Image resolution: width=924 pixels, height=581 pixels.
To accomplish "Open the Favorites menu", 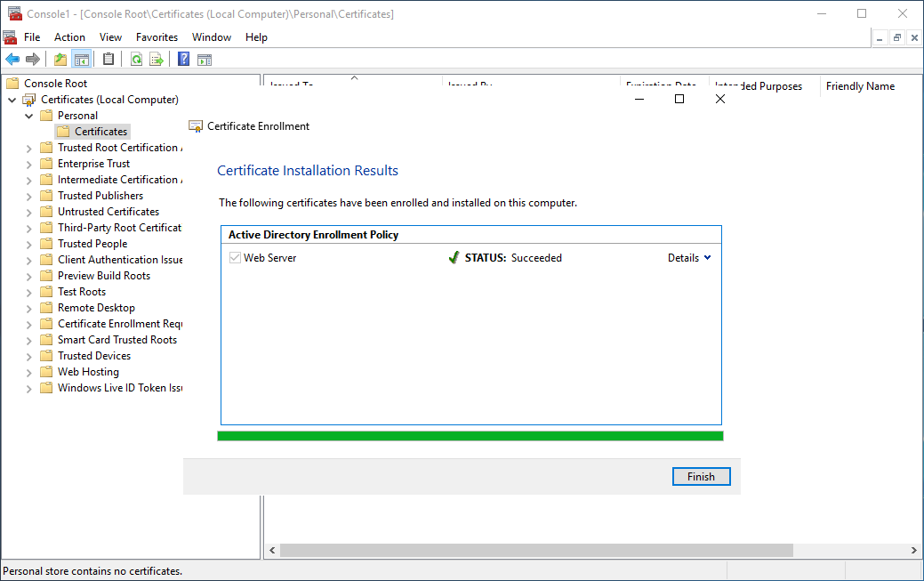I will click(x=157, y=37).
